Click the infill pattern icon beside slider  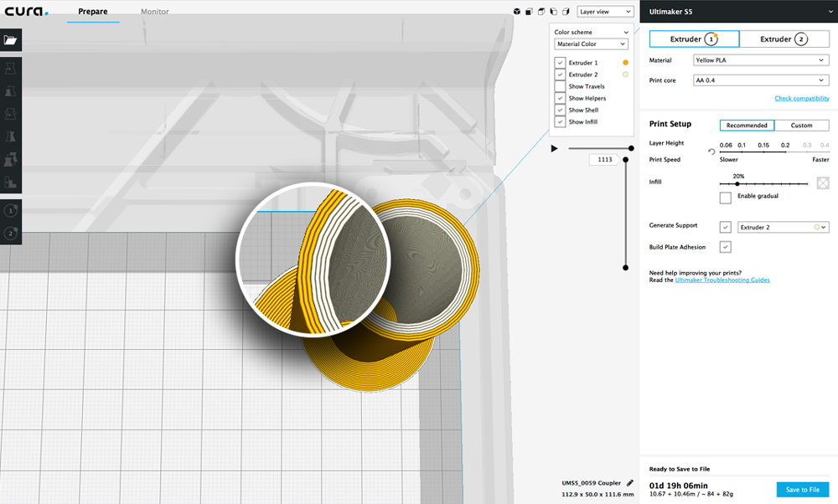click(823, 183)
